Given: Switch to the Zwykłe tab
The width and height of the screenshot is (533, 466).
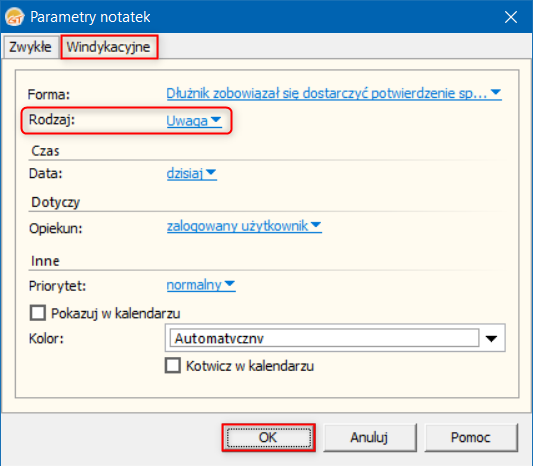Looking at the screenshot, I should point(30,47).
